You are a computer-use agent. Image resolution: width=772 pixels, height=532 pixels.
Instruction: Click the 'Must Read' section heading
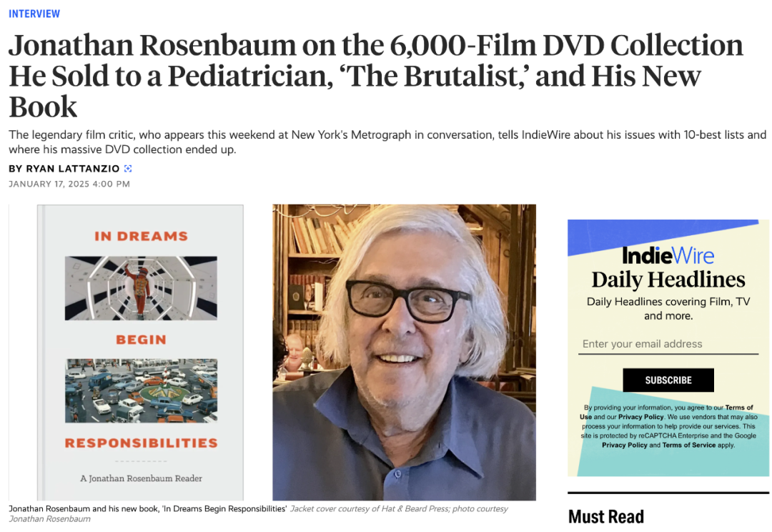tap(606, 517)
